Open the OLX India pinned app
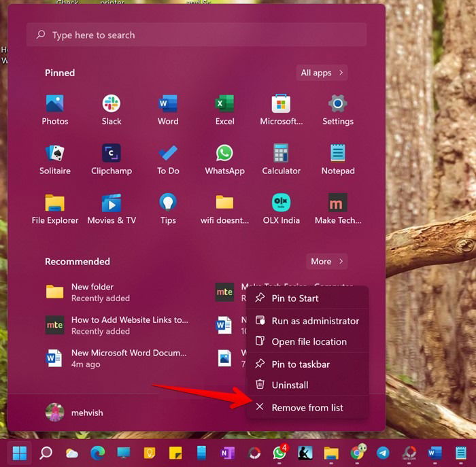This screenshot has height=467, width=476. click(x=281, y=209)
